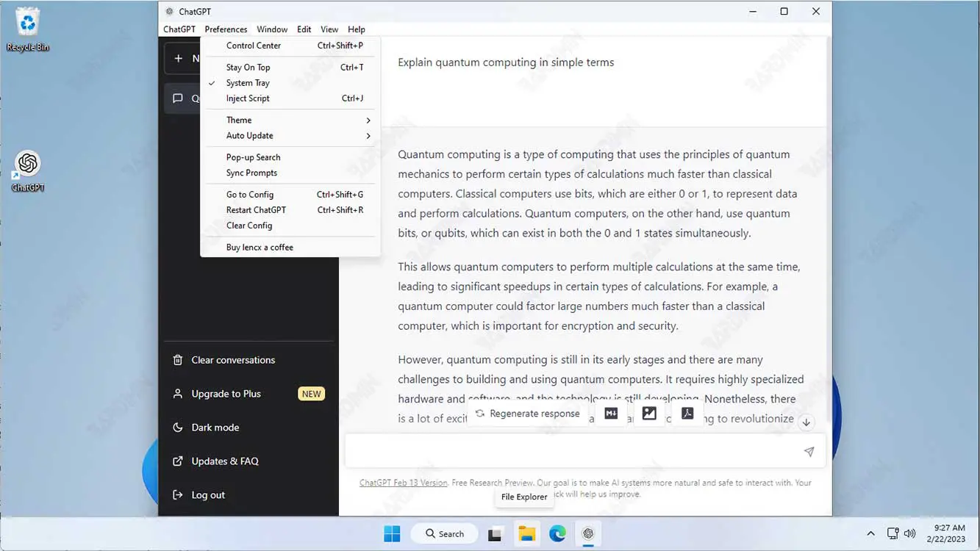The width and height of the screenshot is (980, 551).
Task: Click the moon icon beside Dark mode
Action: coord(177,428)
